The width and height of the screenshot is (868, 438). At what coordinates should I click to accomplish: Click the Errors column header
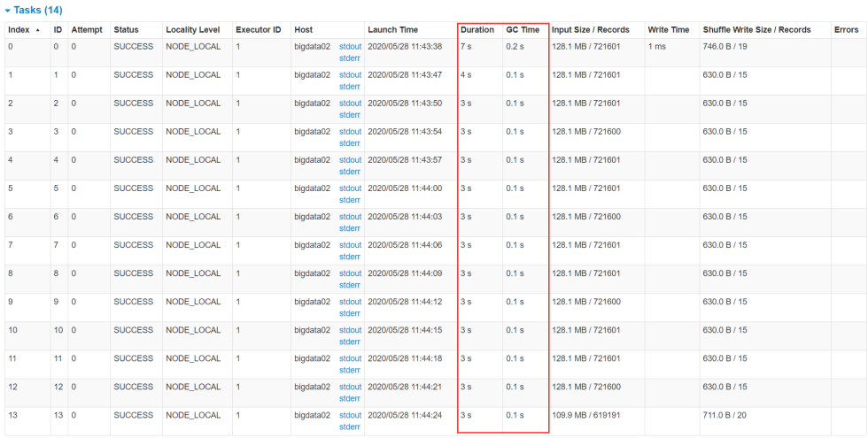pyautogui.click(x=846, y=30)
